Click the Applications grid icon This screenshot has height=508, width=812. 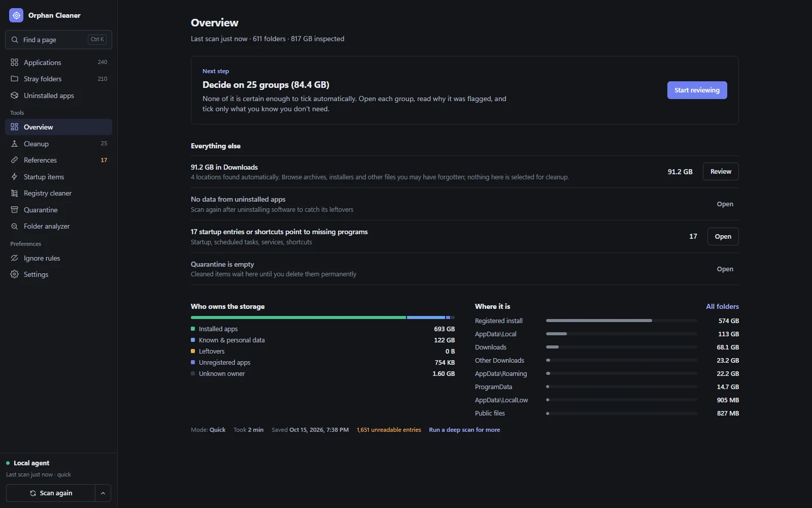[x=14, y=62]
